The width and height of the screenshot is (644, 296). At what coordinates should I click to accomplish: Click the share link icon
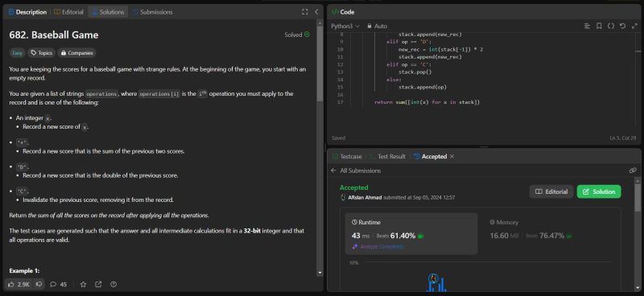tap(98, 284)
